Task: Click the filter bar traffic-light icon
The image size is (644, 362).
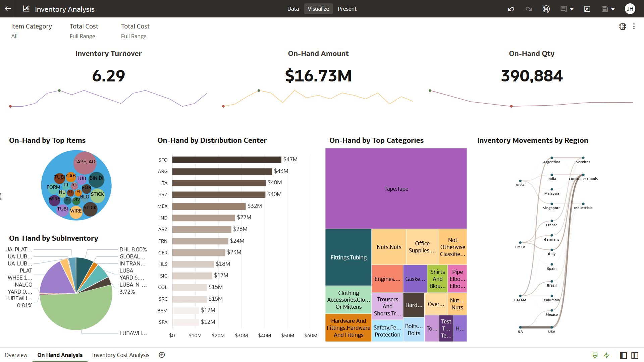Action: click(x=623, y=26)
